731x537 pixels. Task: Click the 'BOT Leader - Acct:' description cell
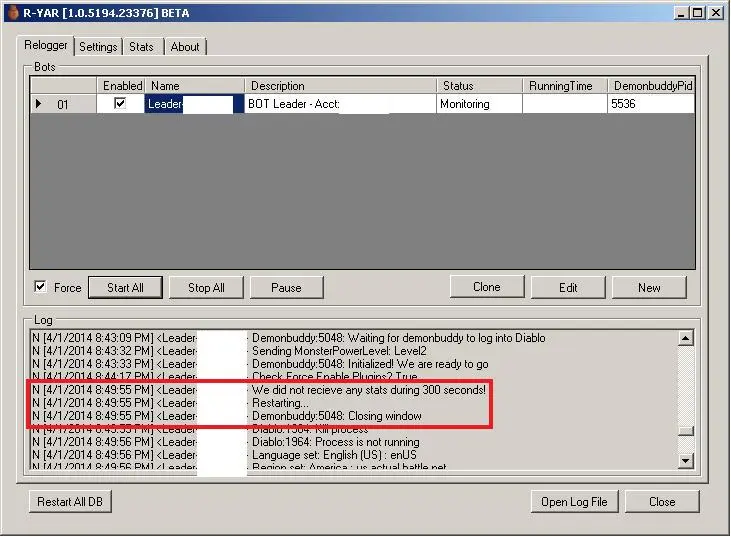340,103
